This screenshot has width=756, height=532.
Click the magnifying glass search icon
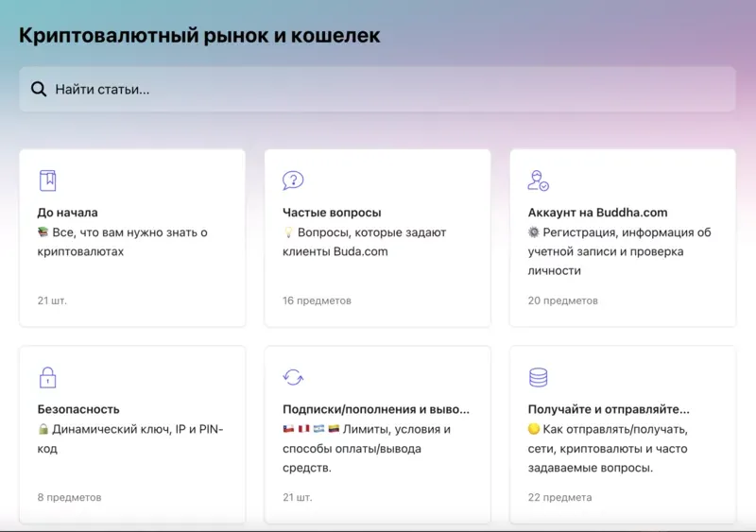click(39, 89)
